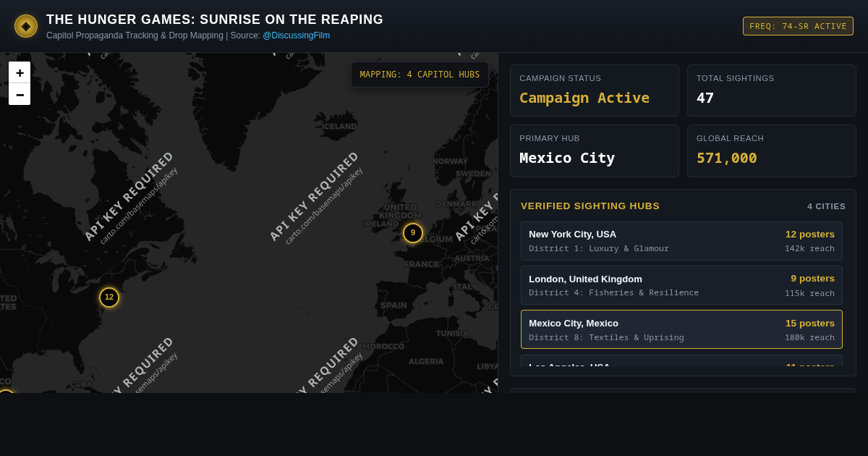Click District 8: Textiles & Uprising text

[x=606, y=337]
